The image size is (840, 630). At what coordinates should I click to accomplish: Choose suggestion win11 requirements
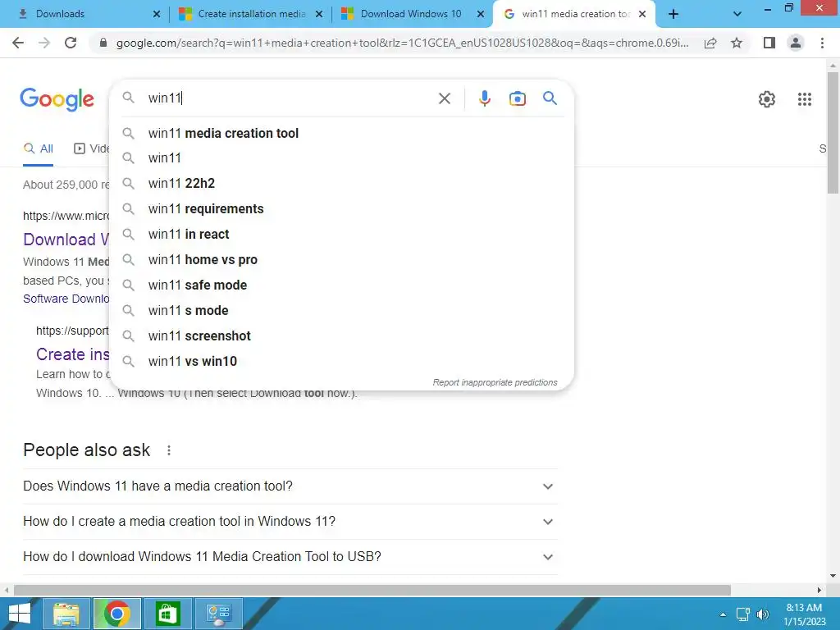pos(341,209)
